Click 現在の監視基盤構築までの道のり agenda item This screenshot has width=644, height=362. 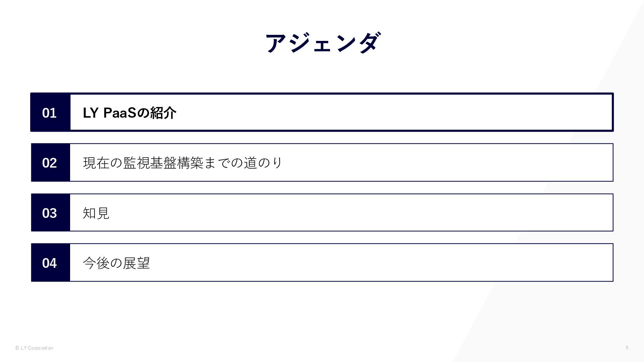[183, 163]
